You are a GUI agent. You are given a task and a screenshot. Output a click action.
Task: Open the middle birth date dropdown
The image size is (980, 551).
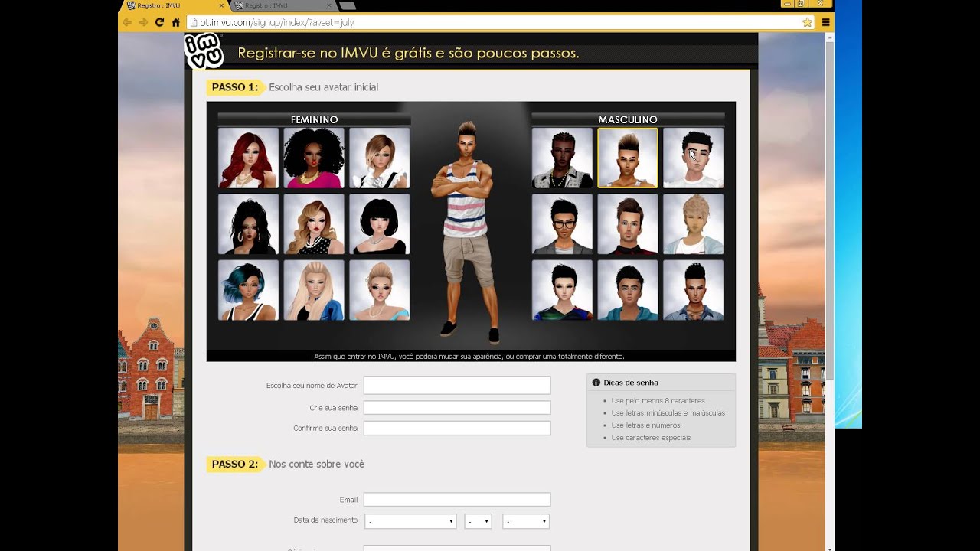[478, 521]
